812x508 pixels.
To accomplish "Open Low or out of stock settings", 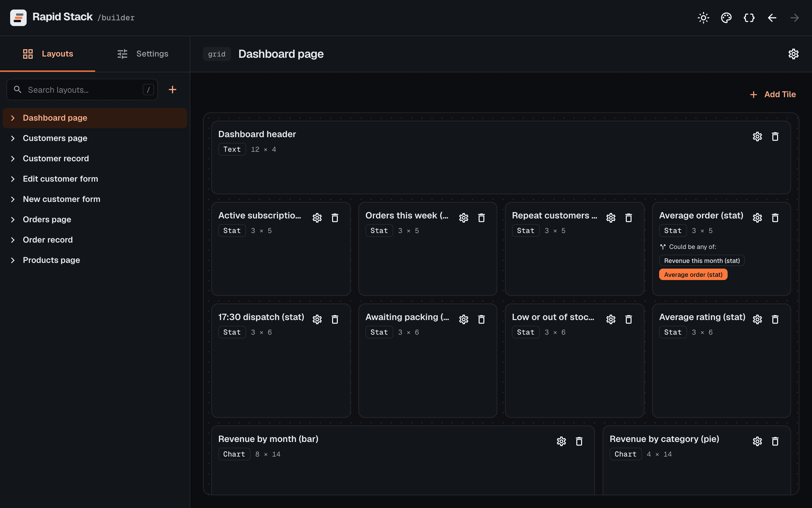I will [611, 319].
